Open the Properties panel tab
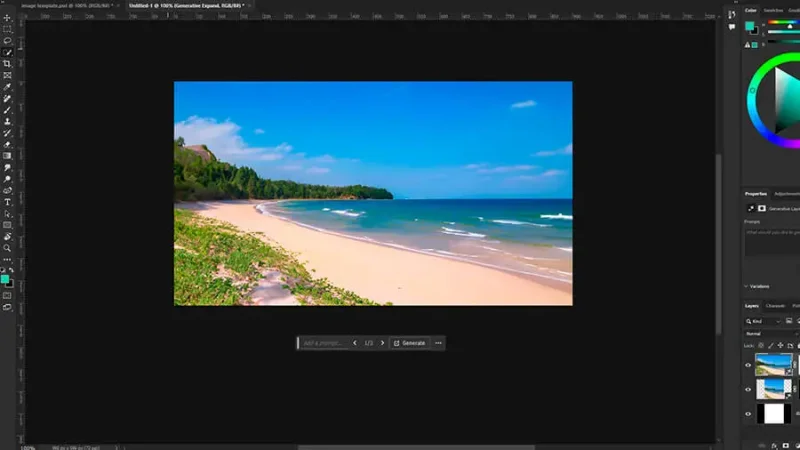Viewport: 800px width, 450px height. 756,194
